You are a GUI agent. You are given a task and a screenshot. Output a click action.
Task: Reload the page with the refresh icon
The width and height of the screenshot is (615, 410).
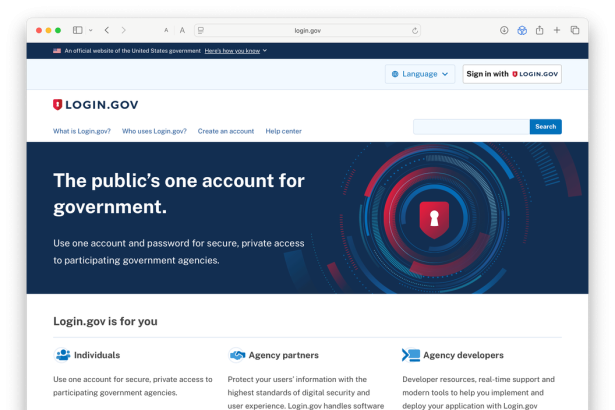(415, 31)
